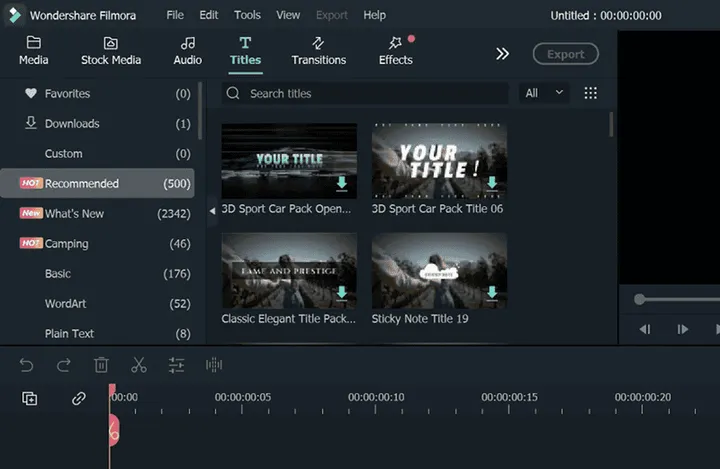
Task: Click the Undo arrow icon
Action: (x=27, y=365)
